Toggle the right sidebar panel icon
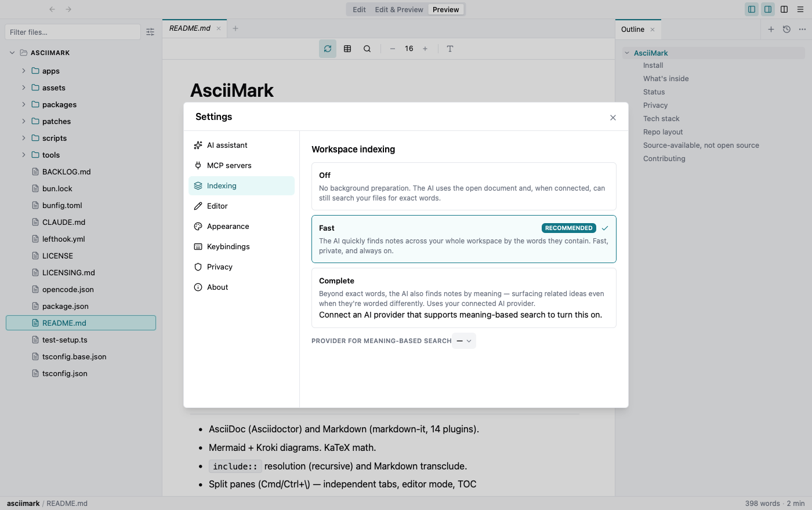Image resolution: width=812 pixels, height=510 pixels. pos(768,9)
